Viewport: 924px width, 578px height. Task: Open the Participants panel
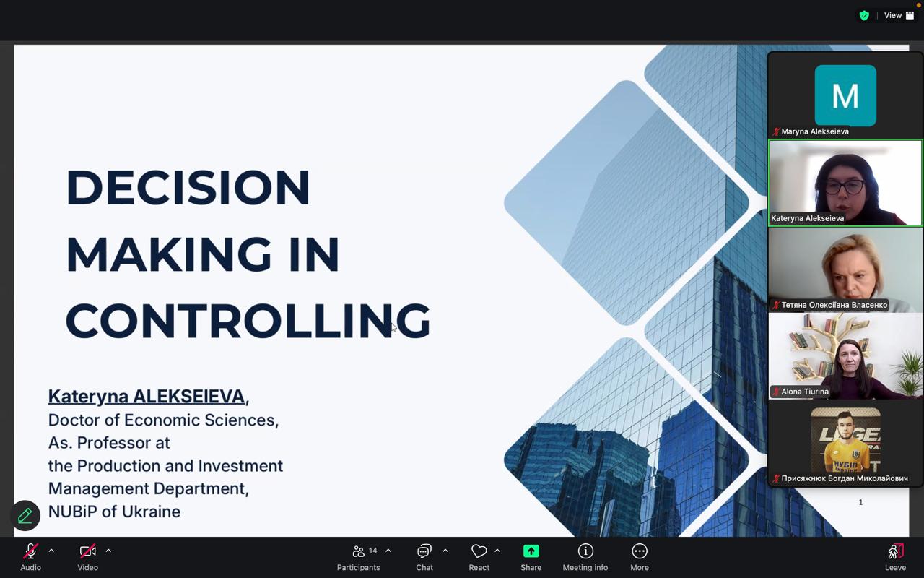coord(358,556)
